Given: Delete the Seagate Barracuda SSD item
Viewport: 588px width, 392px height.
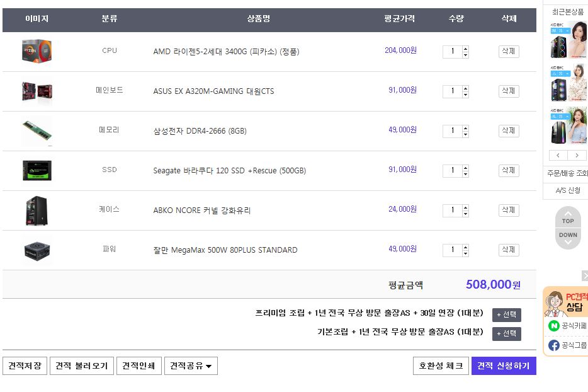Looking at the screenshot, I should (x=509, y=171).
